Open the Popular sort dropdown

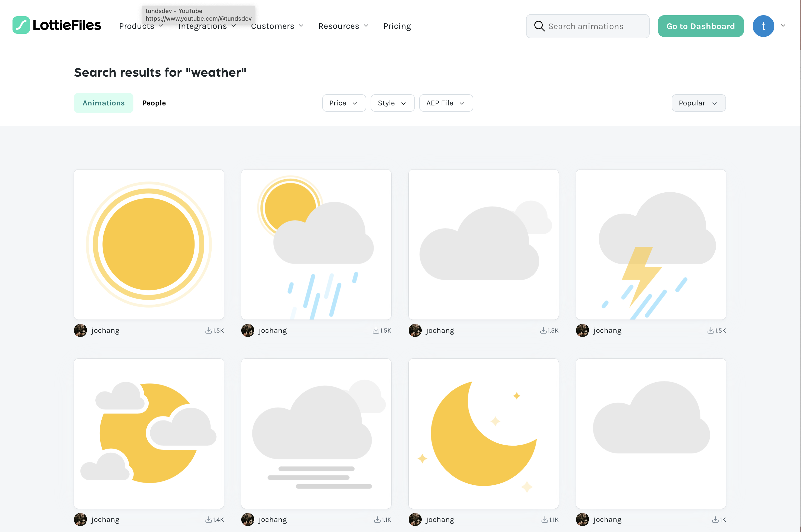point(698,103)
